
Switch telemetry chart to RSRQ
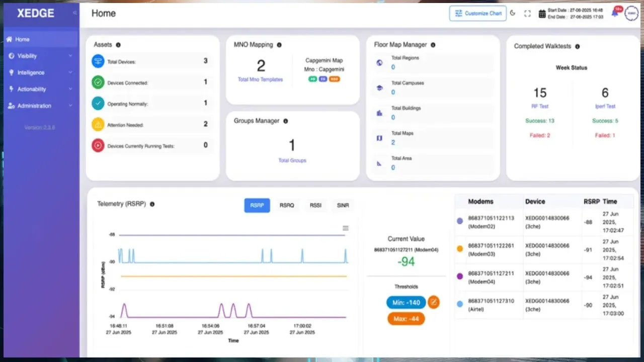[x=287, y=205]
